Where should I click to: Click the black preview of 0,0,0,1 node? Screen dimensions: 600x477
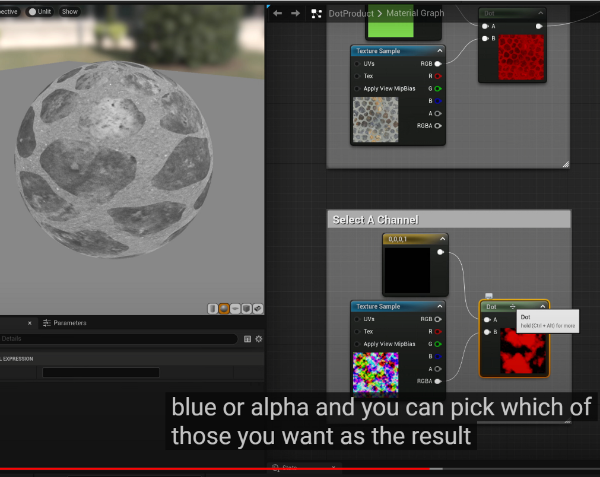407,270
